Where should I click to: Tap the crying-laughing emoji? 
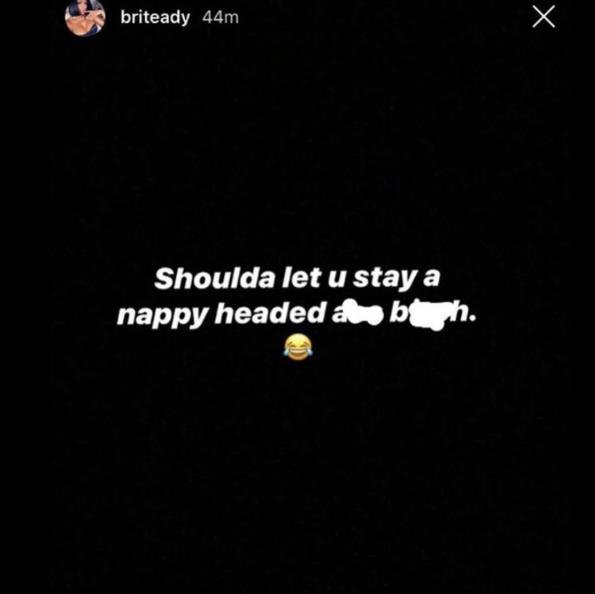pos(298,347)
